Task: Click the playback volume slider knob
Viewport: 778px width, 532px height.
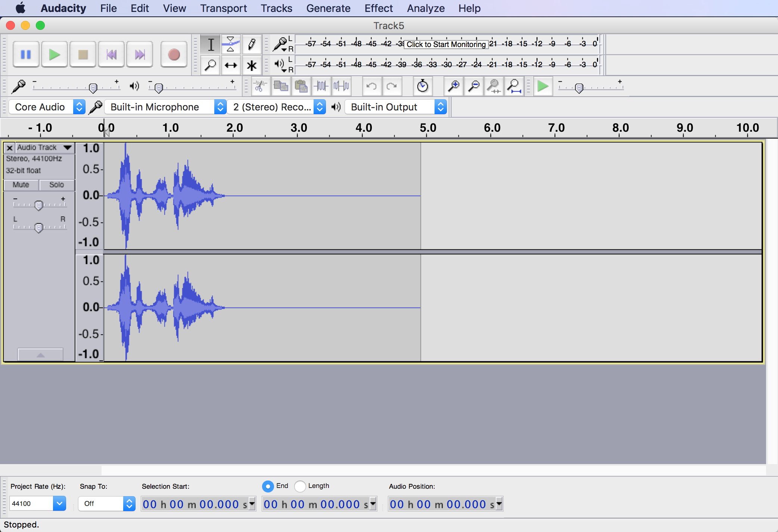Action: click(x=159, y=88)
